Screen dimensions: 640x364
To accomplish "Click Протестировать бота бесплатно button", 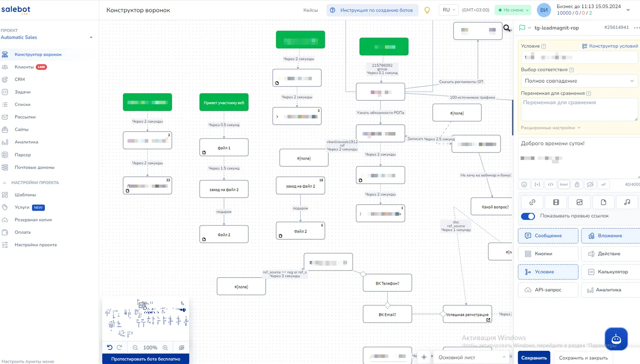I will [x=145, y=359].
